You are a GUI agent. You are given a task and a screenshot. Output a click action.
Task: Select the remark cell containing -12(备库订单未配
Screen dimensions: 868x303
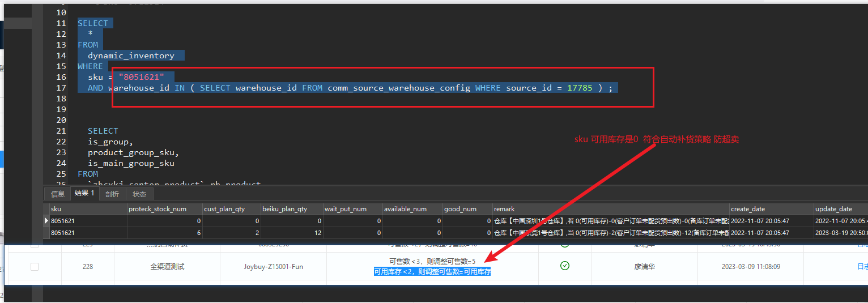coord(611,233)
